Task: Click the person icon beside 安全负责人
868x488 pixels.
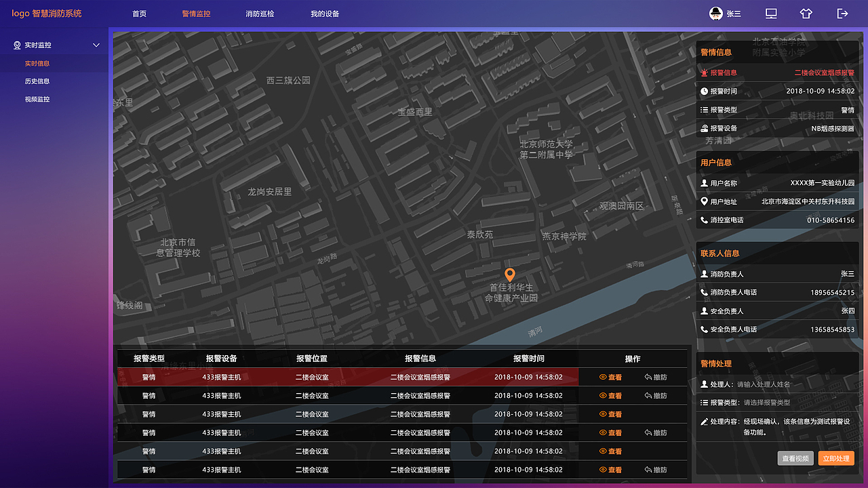Action: pyautogui.click(x=705, y=311)
